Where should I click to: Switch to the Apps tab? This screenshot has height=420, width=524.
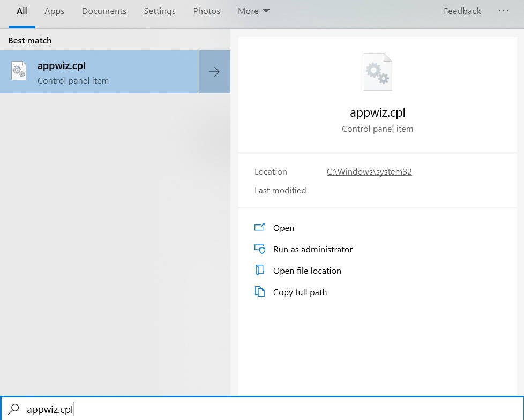click(54, 11)
